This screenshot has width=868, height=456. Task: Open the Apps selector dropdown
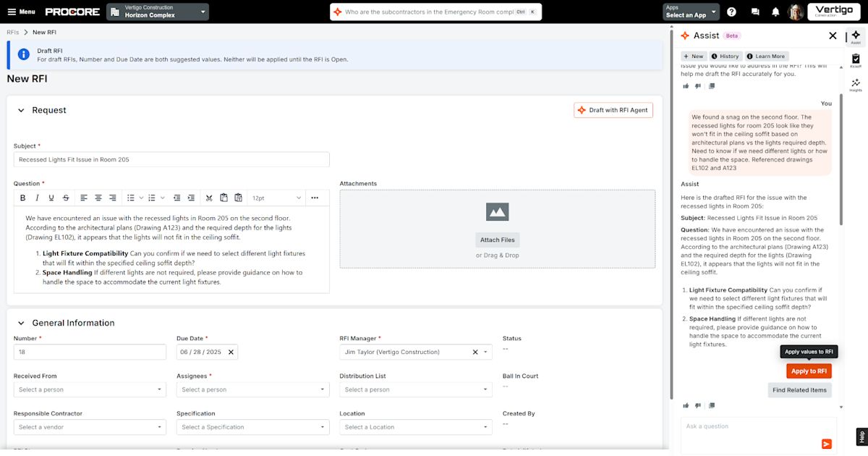pos(689,12)
